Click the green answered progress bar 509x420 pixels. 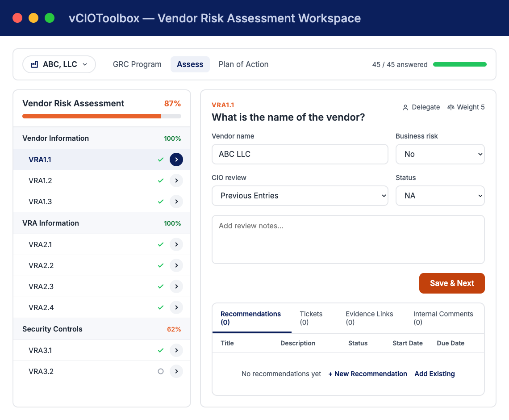[459, 64]
